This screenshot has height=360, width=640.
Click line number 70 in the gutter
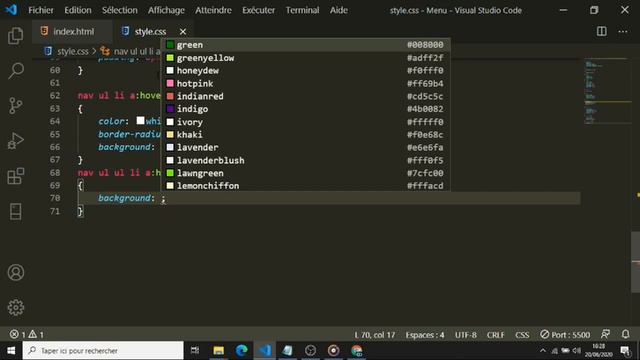tap(55, 198)
